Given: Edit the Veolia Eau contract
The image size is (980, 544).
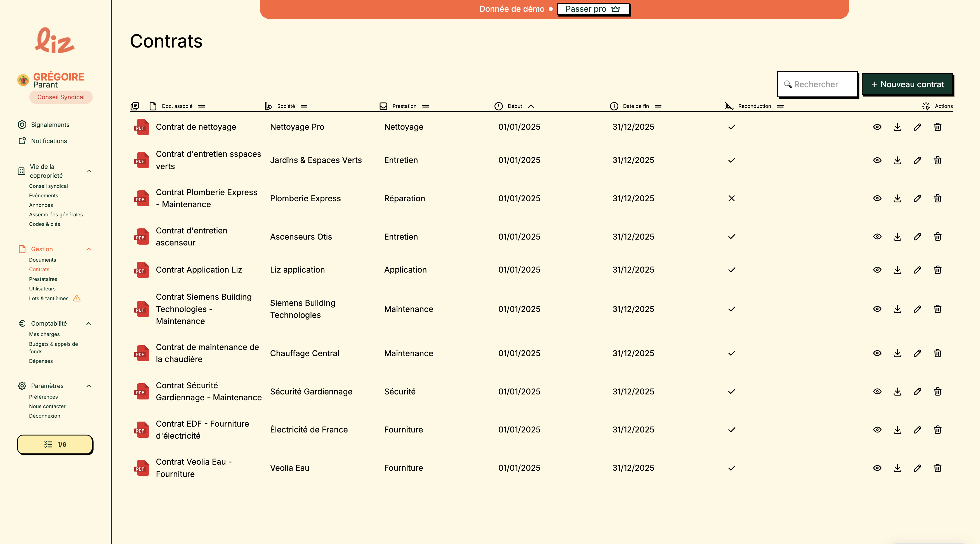Looking at the screenshot, I should click(x=917, y=468).
